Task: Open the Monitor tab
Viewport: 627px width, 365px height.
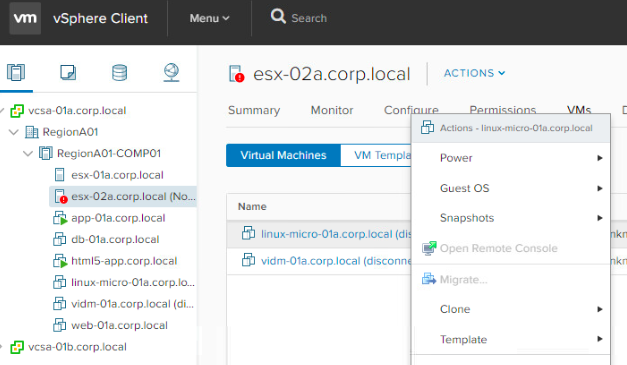Action: (x=332, y=110)
